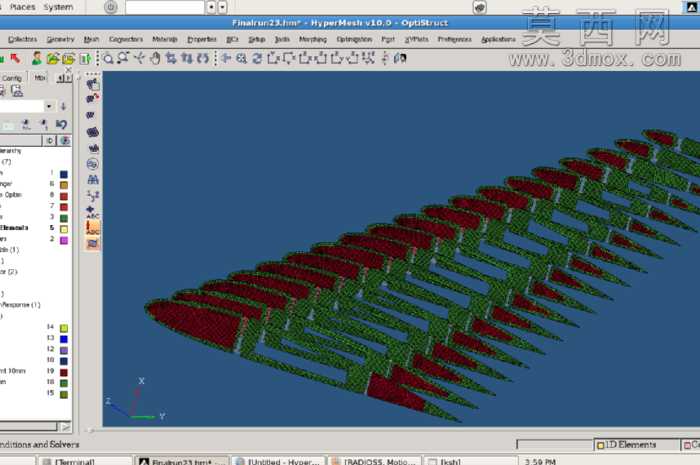
Task: Click the last toolbar icon with flag
Action: (x=400, y=58)
